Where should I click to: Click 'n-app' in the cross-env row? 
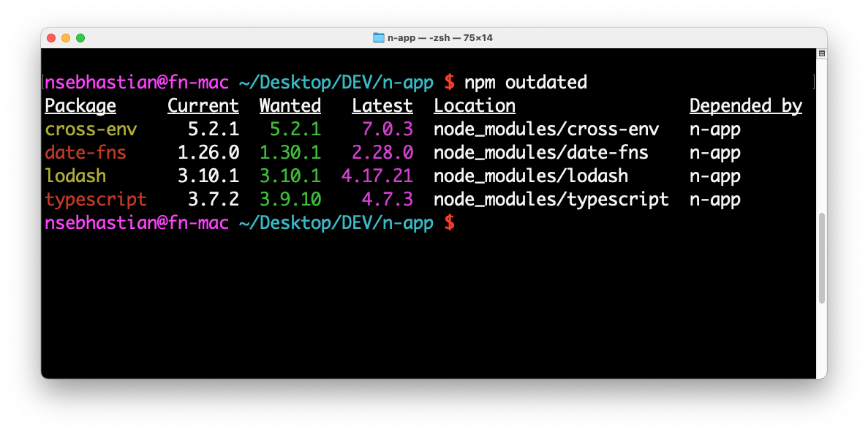click(x=715, y=129)
